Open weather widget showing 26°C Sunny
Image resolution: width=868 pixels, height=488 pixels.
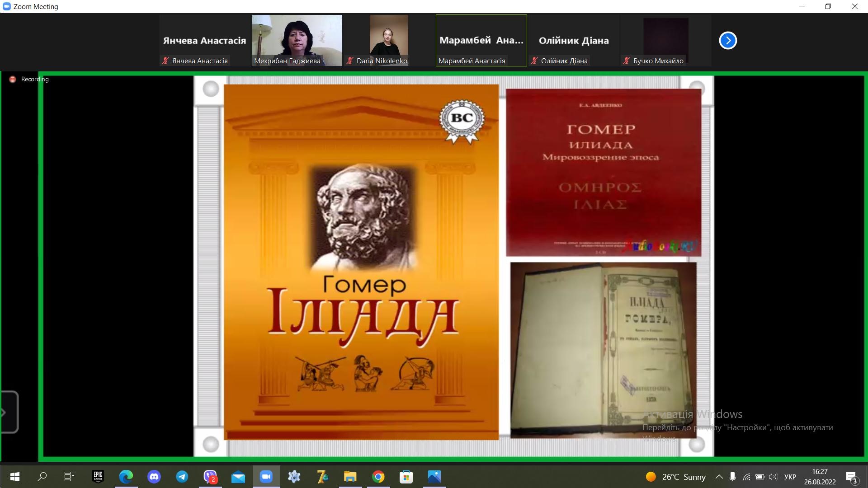[x=676, y=477]
